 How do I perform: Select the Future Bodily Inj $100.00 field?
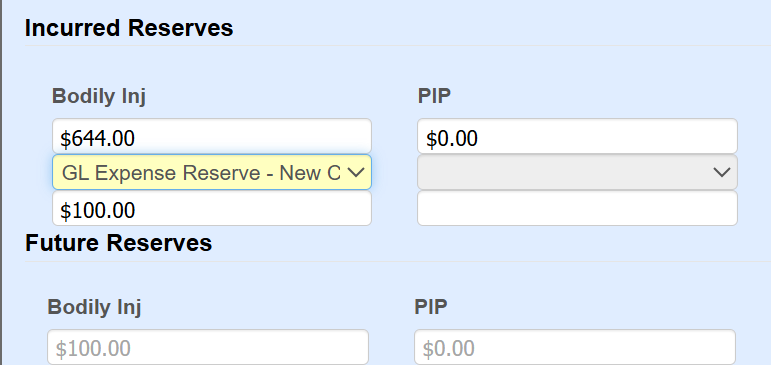point(208,347)
